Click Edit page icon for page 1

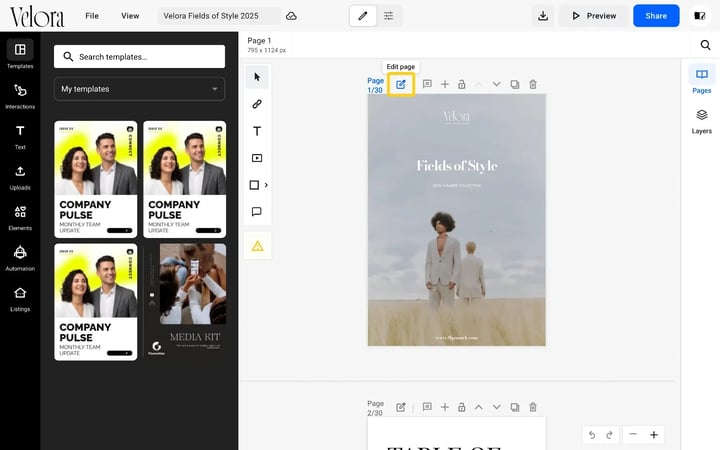pyautogui.click(x=401, y=84)
